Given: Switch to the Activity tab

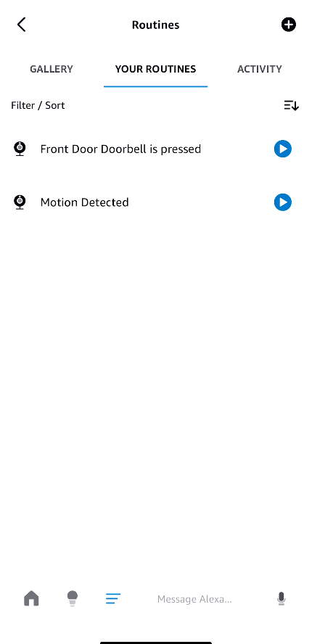Looking at the screenshot, I should (x=259, y=69).
